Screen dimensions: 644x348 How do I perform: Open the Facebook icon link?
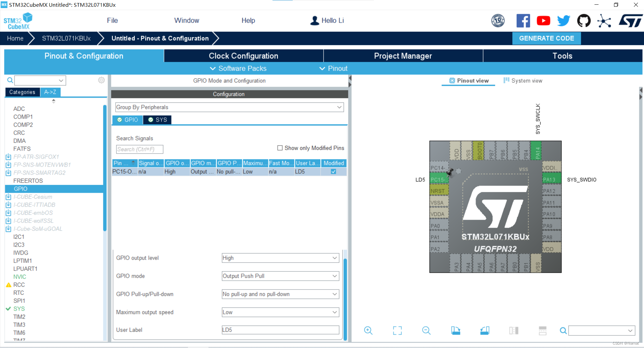[523, 21]
